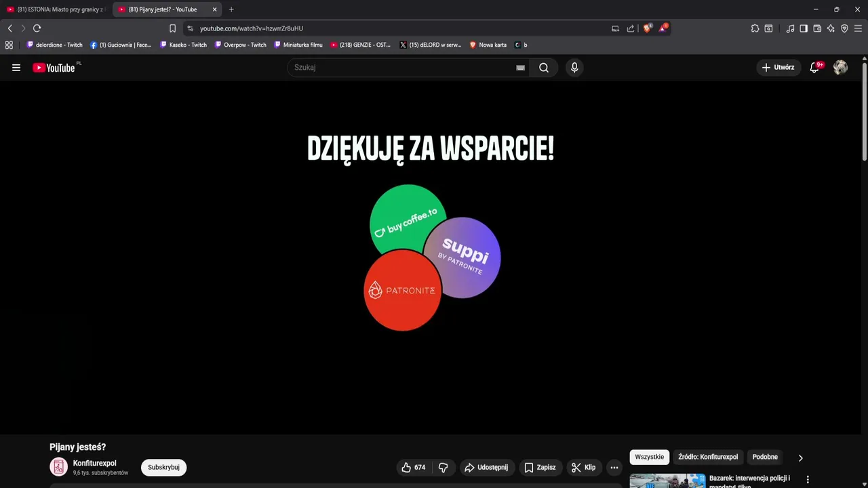The width and height of the screenshot is (868, 488).
Task: Click the video player area
Action: click(431, 258)
